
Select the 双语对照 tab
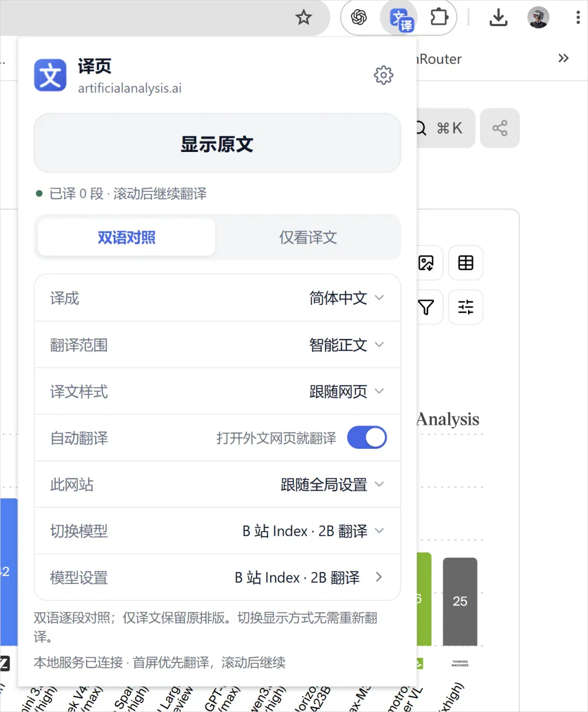(x=127, y=238)
